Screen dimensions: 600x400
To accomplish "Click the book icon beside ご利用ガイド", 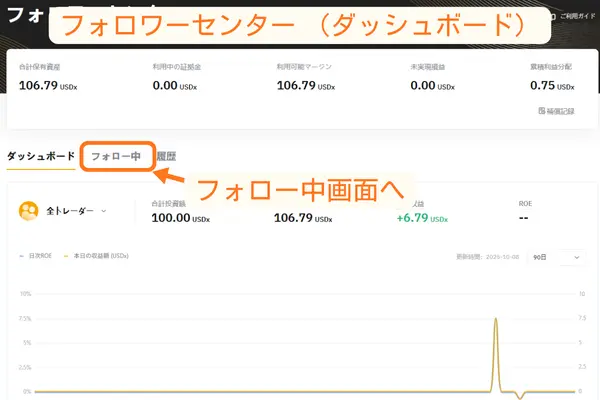I will pyautogui.click(x=555, y=17).
